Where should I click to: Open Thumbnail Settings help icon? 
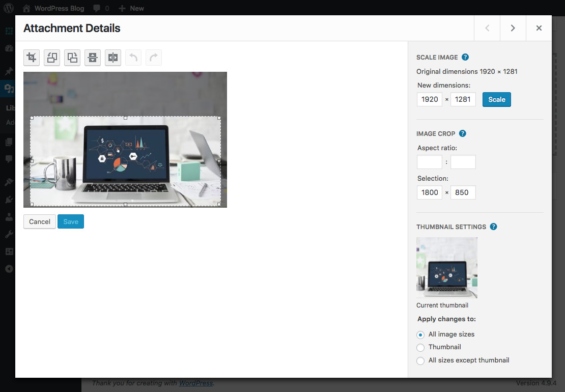[494, 227]
